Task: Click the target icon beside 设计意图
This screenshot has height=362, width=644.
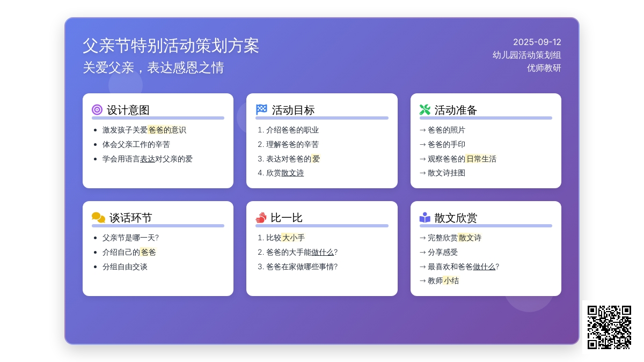Action: (97, 110)
